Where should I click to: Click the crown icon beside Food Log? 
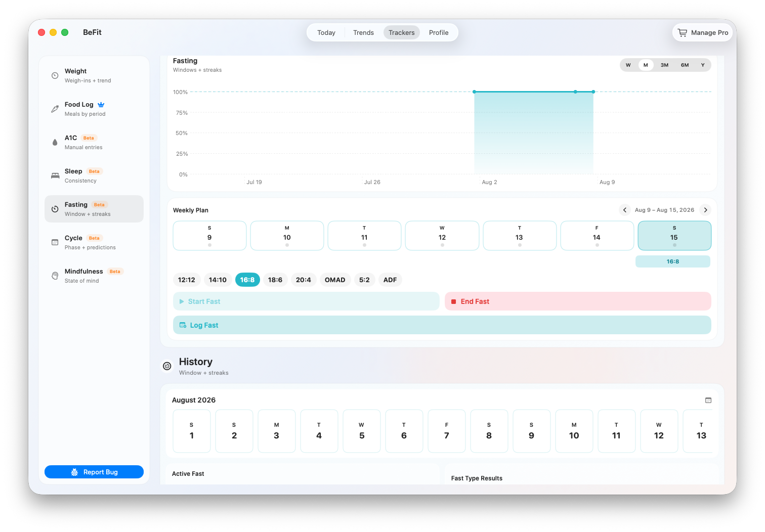click(101, 104)
